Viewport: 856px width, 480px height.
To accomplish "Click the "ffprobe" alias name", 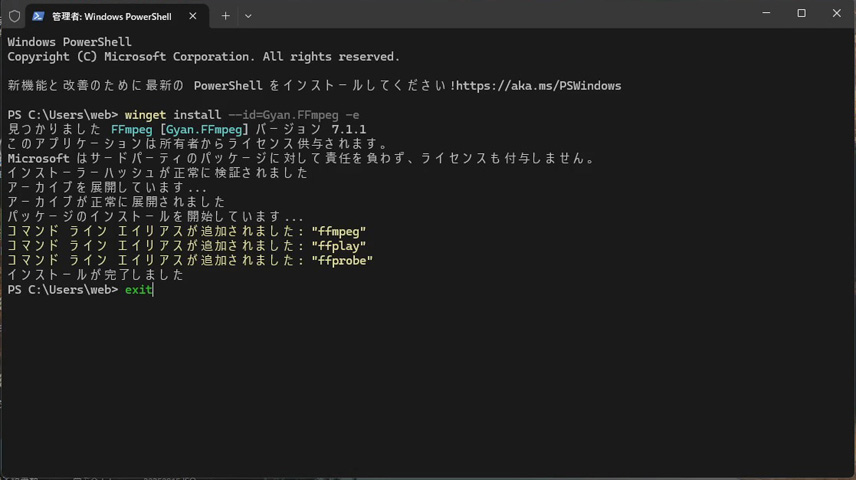I will 341,261.
